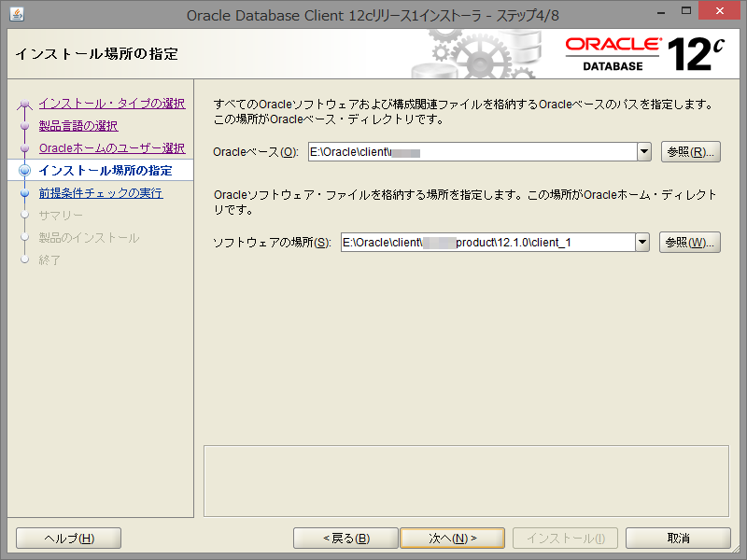Click the disabled 製品のインストール step
This screenshot has width=747, height=560.
point(89,238)
